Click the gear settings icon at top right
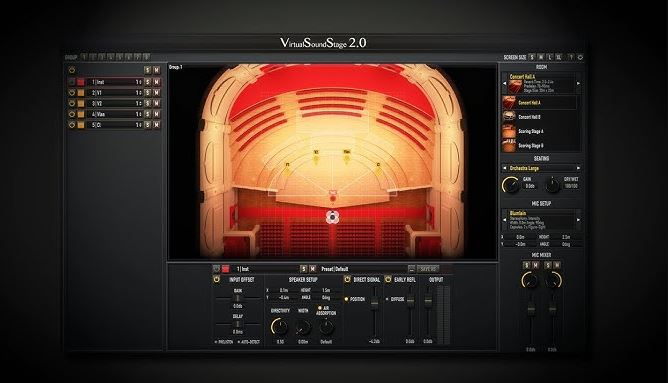Screen dimensions: 668x383 coord(580,57)
